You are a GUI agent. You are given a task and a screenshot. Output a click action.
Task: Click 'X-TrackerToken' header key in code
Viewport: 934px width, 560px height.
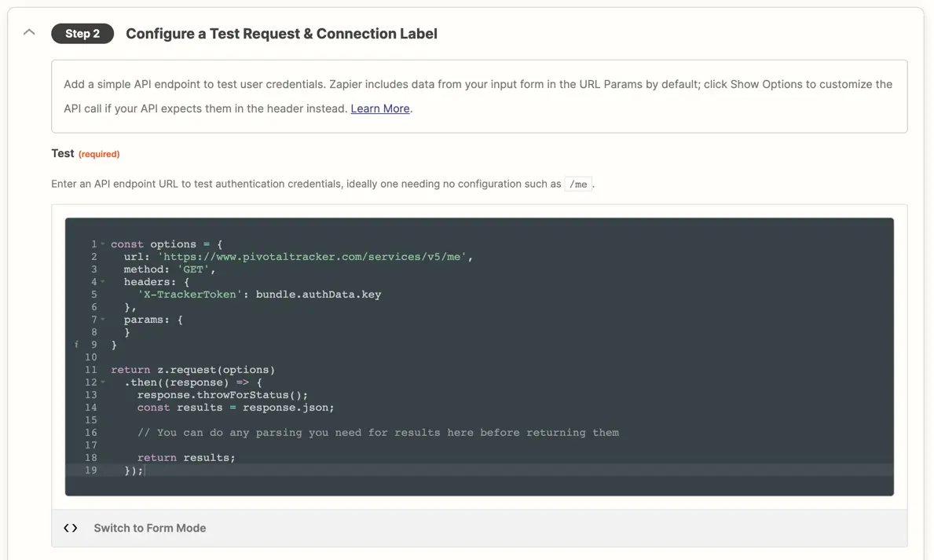[x=190, y=295]
